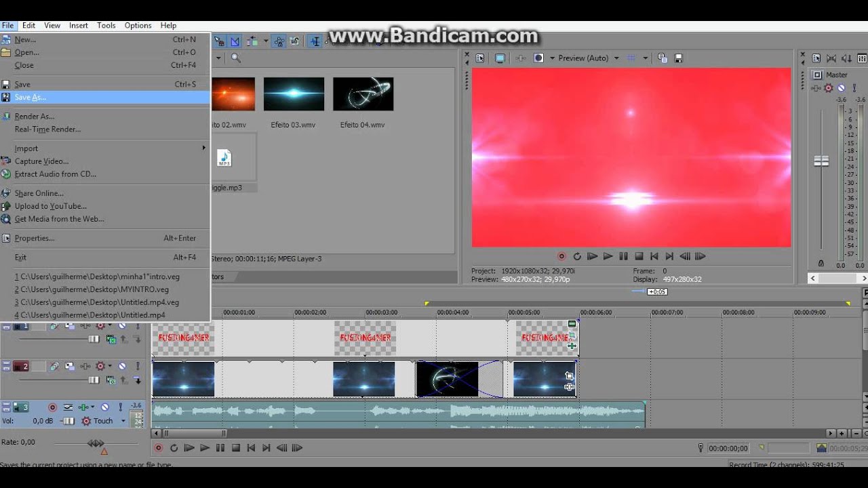Toggle Loop Playback on timeline transport
The height and width of the screenshot is (488, 868).
[174, 448]
